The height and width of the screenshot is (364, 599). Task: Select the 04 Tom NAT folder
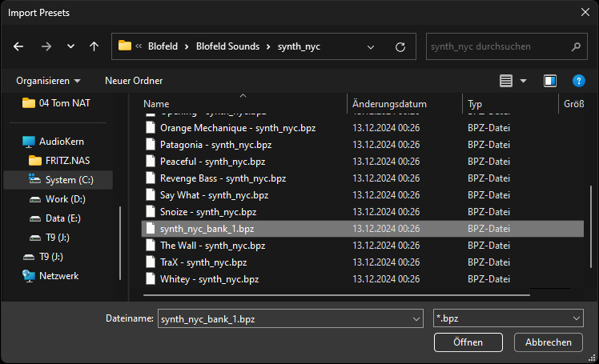coord(56,103)
